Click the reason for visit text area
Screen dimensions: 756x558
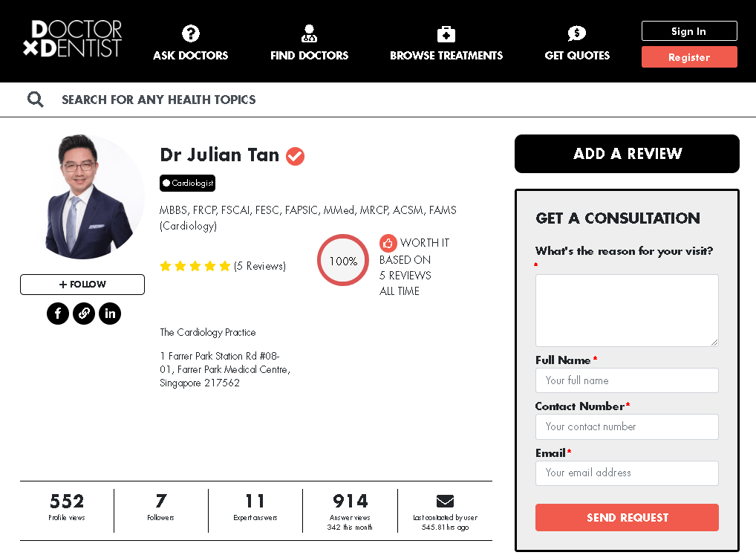tap(627, 310)
